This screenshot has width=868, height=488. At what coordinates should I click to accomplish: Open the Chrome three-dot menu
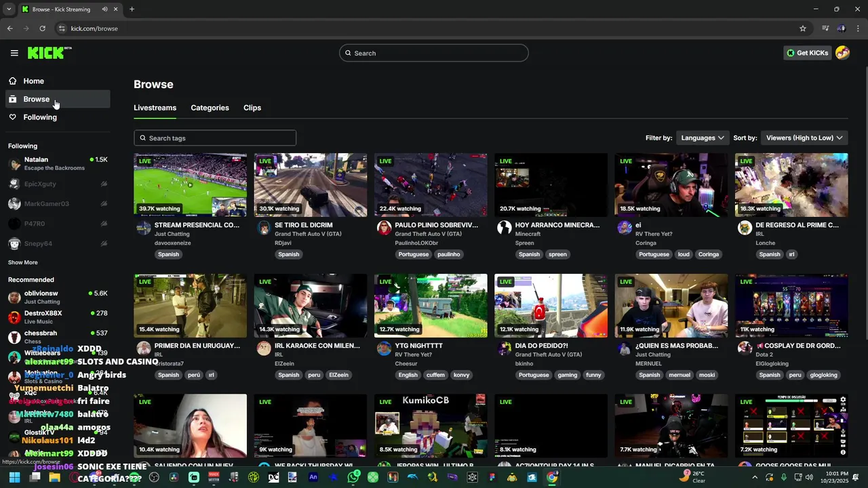click(859, 28)
